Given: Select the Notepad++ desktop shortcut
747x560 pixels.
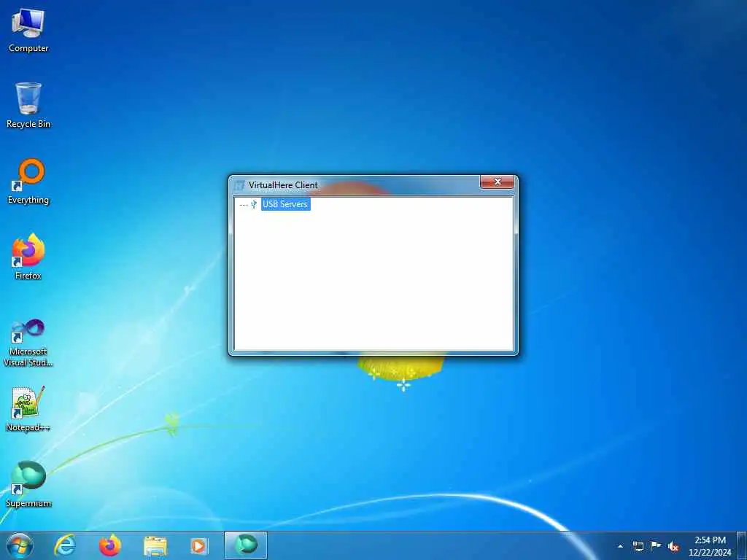Looking at the screenshot, I should [28, 409].
